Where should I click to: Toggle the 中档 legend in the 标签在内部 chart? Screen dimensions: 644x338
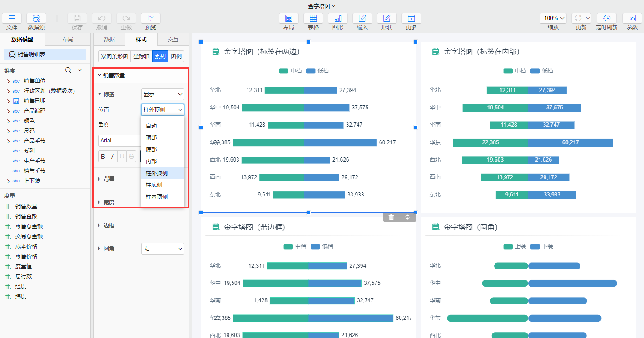tap(515, 71)
